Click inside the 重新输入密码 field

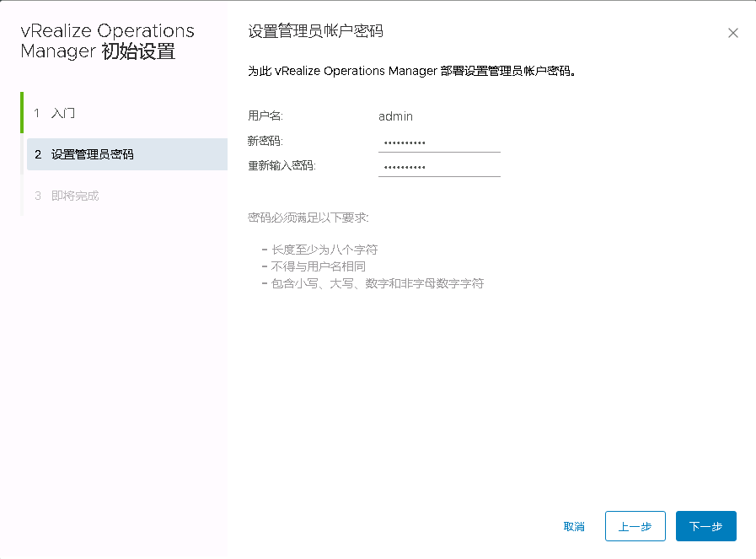pyautogui.click(x=438, y=167)
